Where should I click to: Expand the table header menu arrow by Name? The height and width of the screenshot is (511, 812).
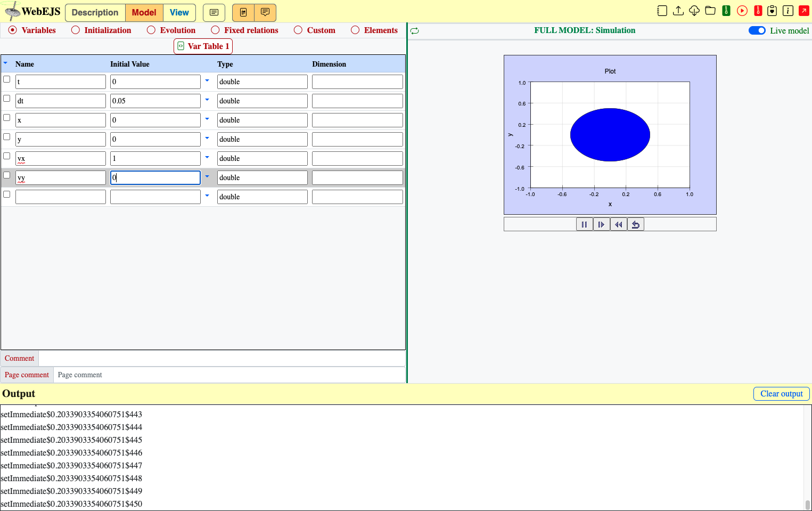pyautogui.click(x=5, y=63)
